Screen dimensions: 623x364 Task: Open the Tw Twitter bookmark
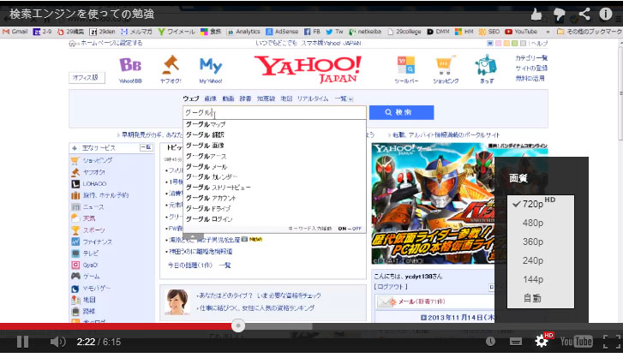(x=334, y=32)
